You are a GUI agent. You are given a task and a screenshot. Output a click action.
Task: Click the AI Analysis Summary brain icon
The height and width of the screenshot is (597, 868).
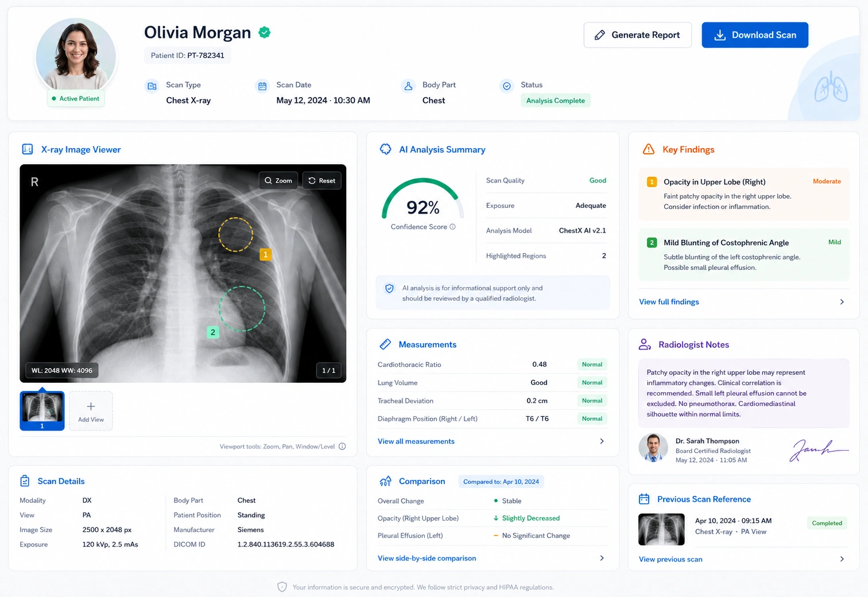pyautogui.click(x=386, y=149)
